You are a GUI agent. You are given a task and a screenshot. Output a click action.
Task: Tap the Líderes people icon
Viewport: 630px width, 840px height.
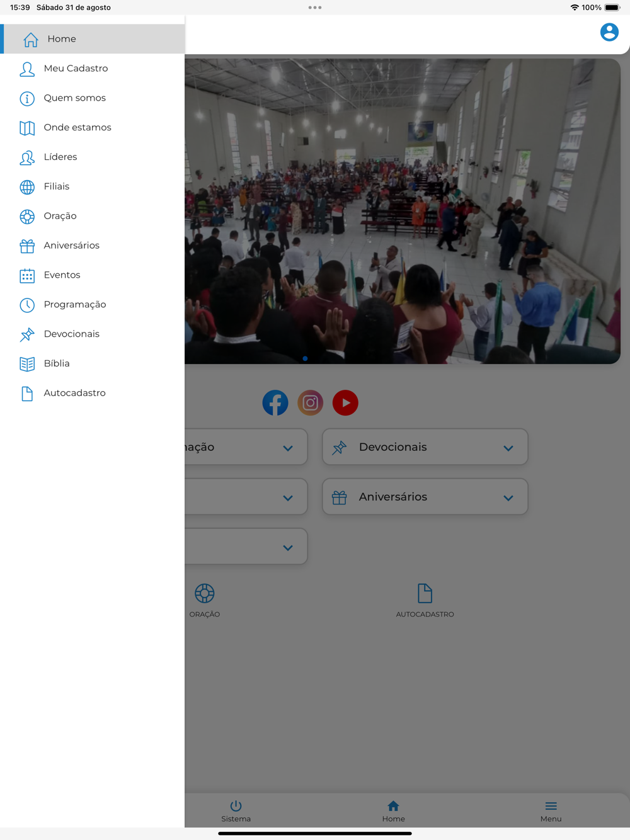(x=27, y=157)
